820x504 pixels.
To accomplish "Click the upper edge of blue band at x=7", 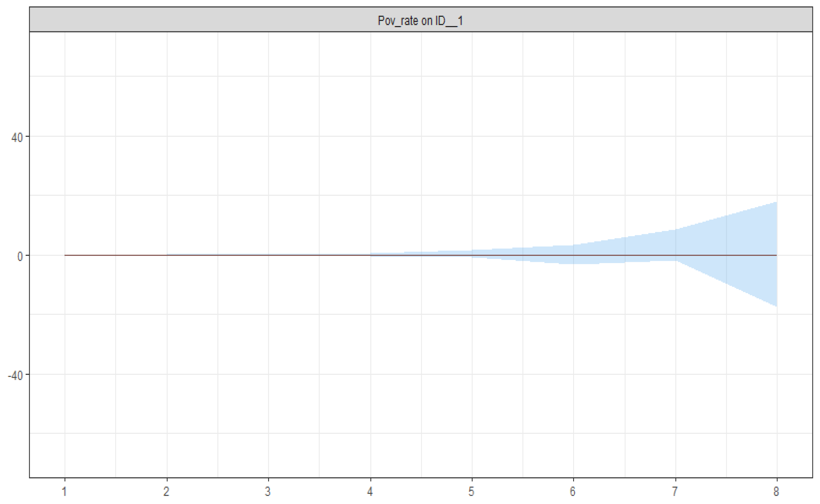I will (676, 230).
